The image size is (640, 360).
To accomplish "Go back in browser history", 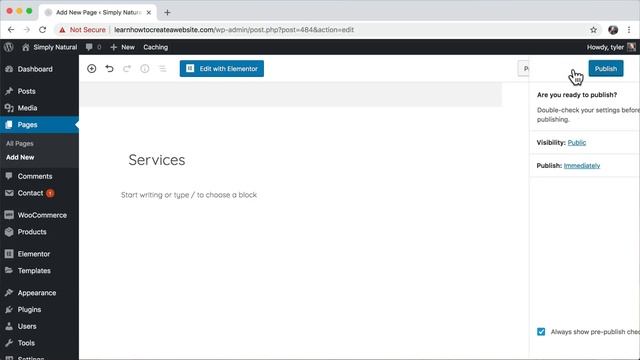I will tap(11, 30).
